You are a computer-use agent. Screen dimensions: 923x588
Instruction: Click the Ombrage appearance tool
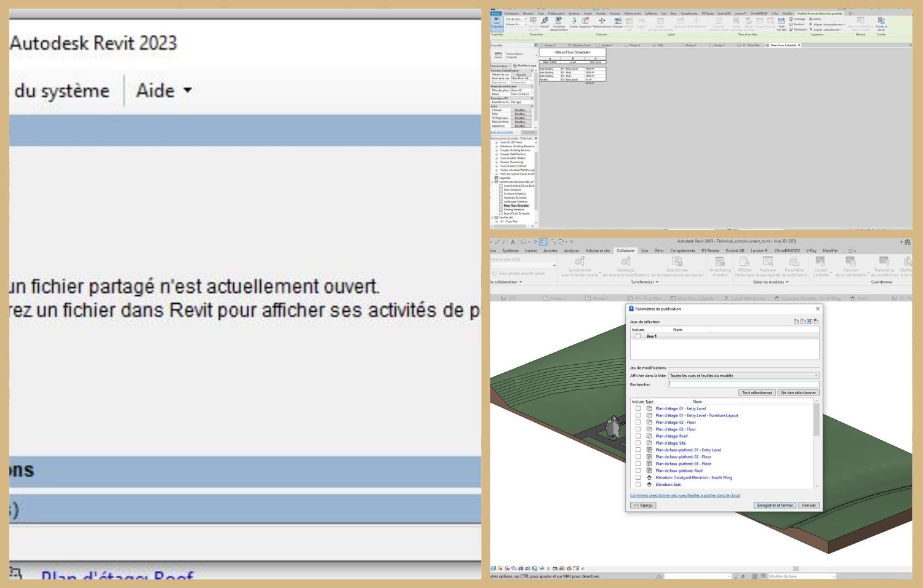coord(797,19)
